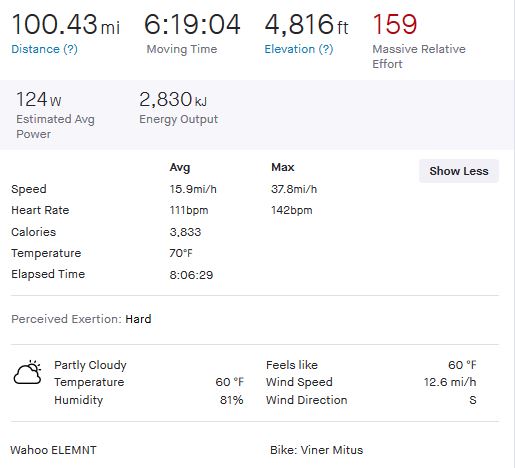Select the Humidity 81% value
The height and width of the screenshot is (468, 515).
point(232,400)
